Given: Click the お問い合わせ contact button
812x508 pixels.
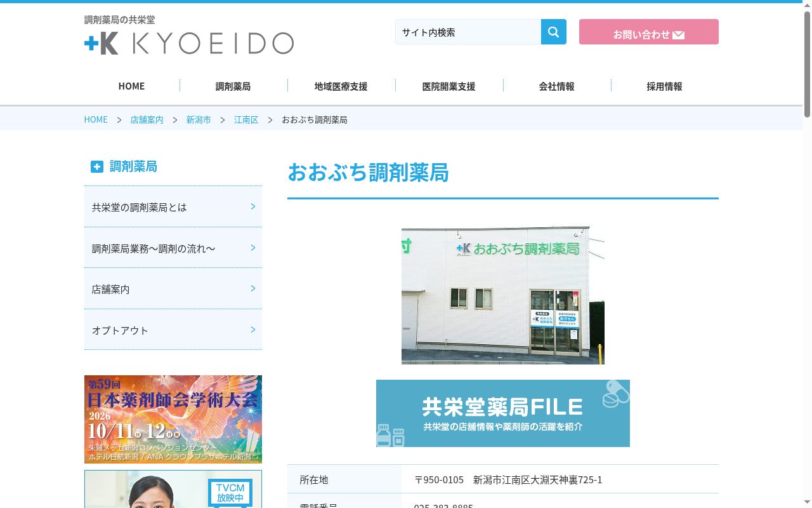Looking at the screenshot, I should point(649,32).
